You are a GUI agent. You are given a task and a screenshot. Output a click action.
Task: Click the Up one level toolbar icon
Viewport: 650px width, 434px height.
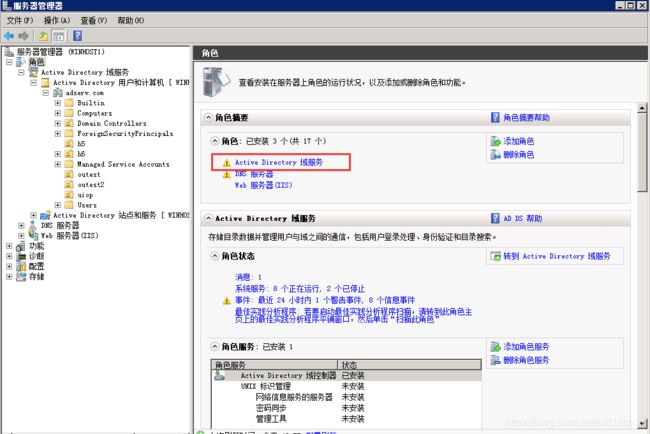coord(43,36)
